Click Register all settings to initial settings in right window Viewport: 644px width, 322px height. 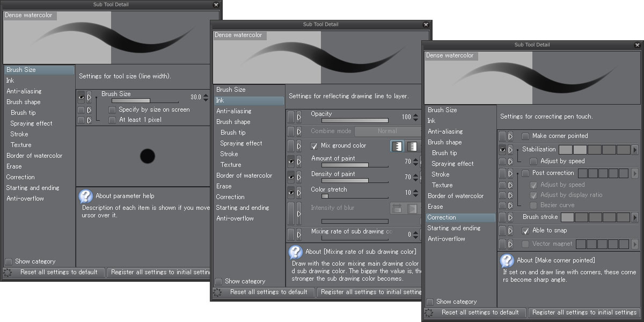[584, 312]
